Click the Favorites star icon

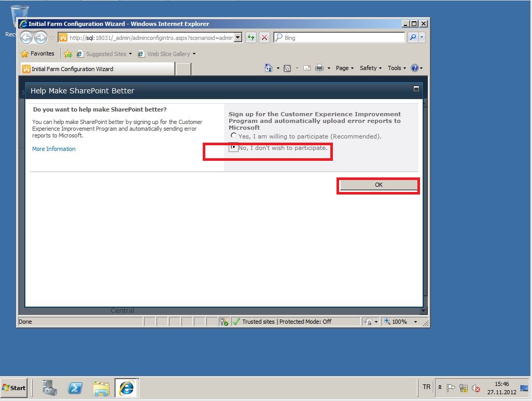click(24, 53)
